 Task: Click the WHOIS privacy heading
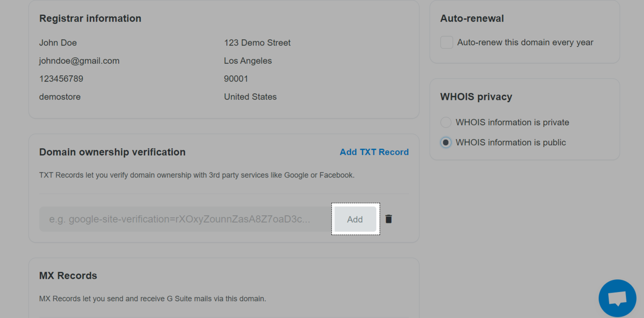click(476, 97)
